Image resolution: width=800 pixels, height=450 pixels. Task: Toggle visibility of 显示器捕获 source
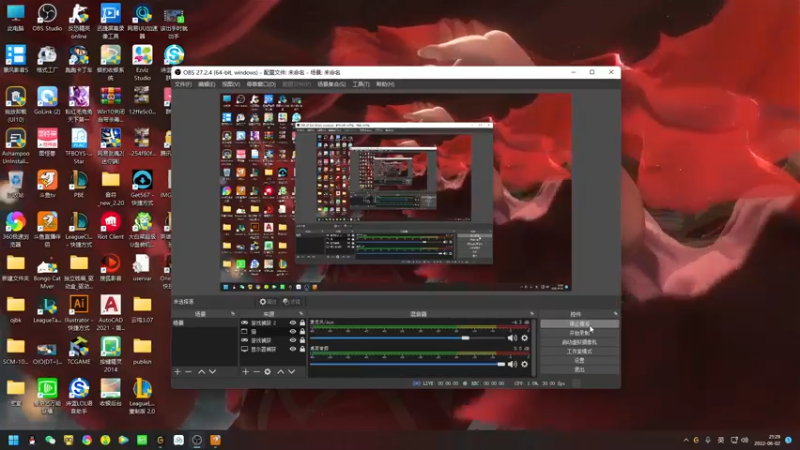coord(293,349)
